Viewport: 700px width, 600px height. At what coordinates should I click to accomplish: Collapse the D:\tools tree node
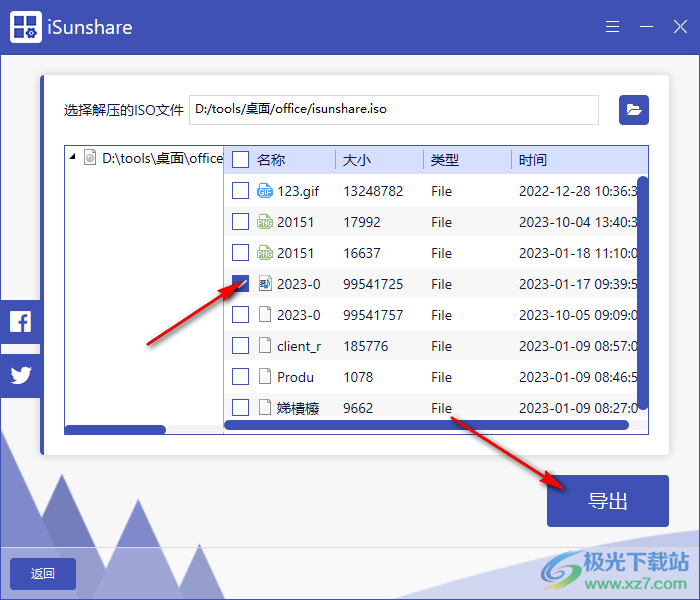pos(72,157)
